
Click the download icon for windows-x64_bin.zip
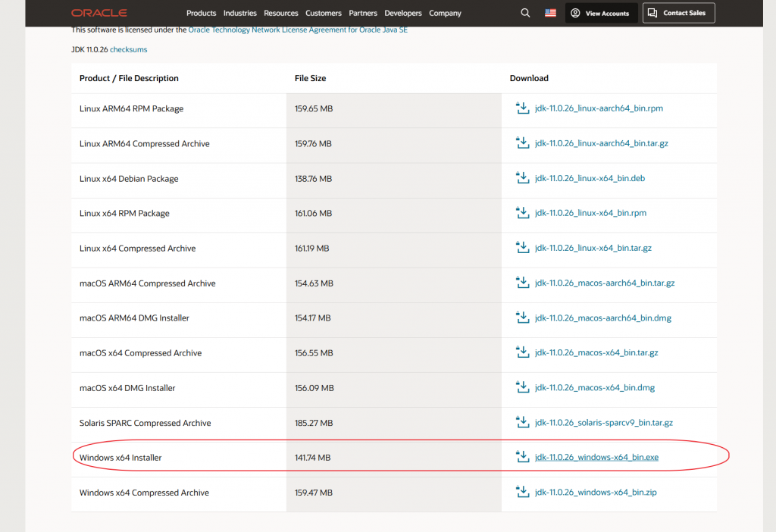pos(523,492)
